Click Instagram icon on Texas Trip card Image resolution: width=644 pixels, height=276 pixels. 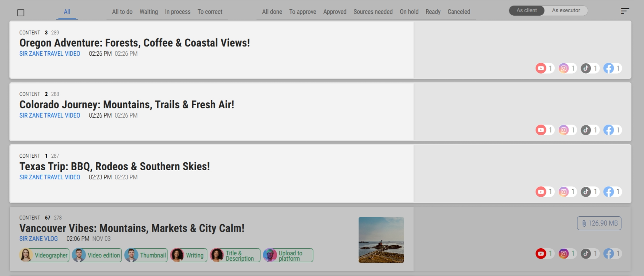[563, 192]
